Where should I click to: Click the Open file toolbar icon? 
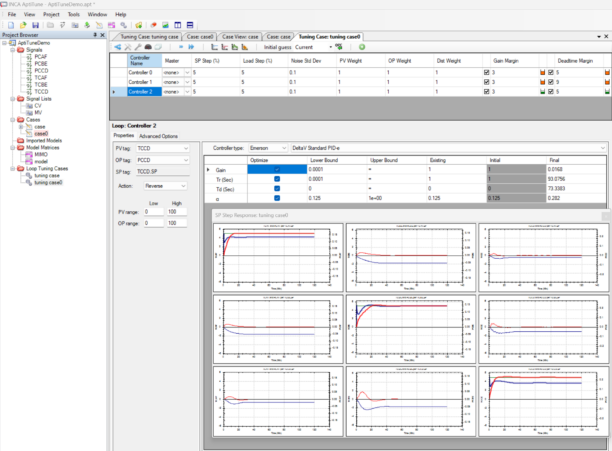(x=22, y=24)
